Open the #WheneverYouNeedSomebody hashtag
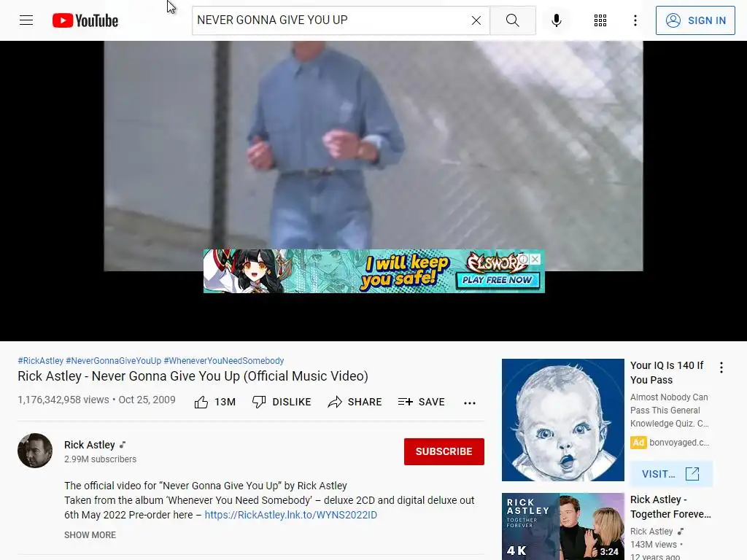The image size is (747, 560). tap(224, 360)
